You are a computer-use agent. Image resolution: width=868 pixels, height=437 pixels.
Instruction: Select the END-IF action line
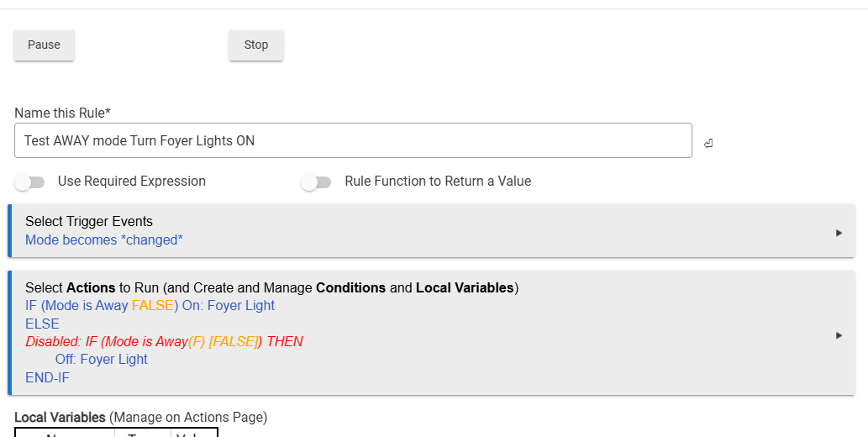47,378
